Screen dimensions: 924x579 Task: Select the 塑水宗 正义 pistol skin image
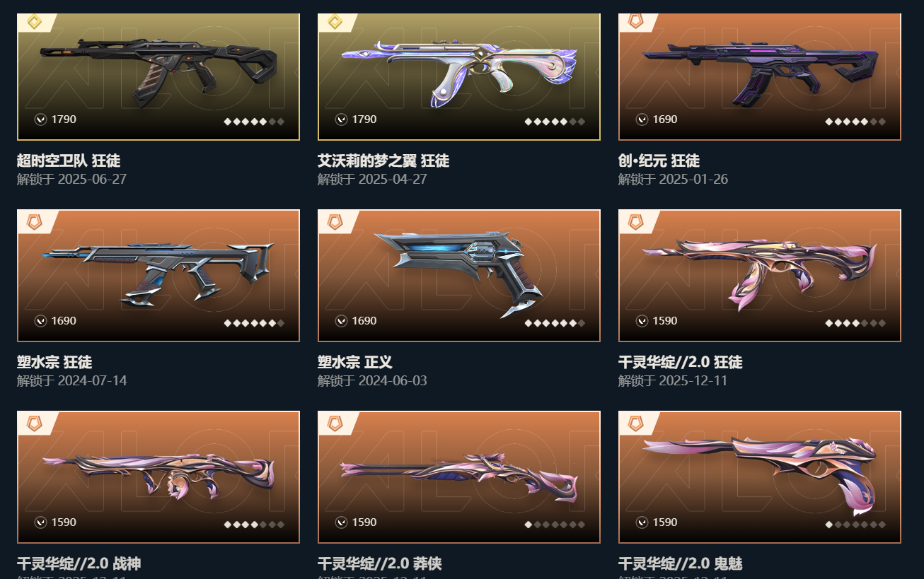(x=459, y=276)
